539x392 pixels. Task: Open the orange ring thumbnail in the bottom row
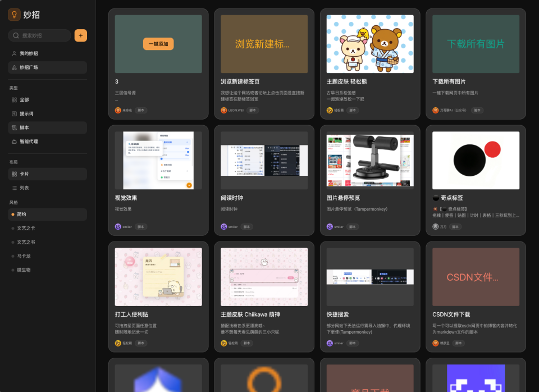264,379
